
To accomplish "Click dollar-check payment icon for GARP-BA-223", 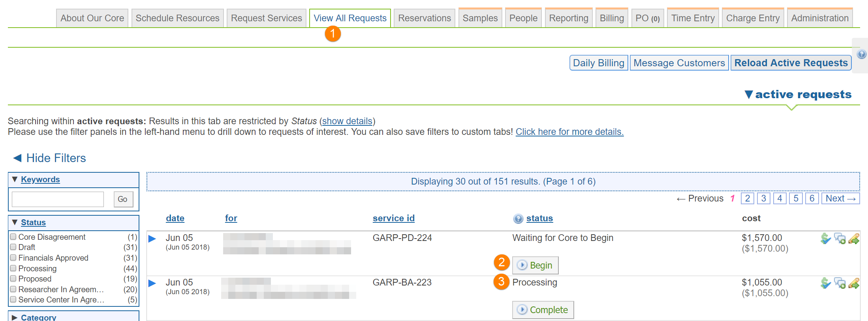I will click(x=825, y=283).
